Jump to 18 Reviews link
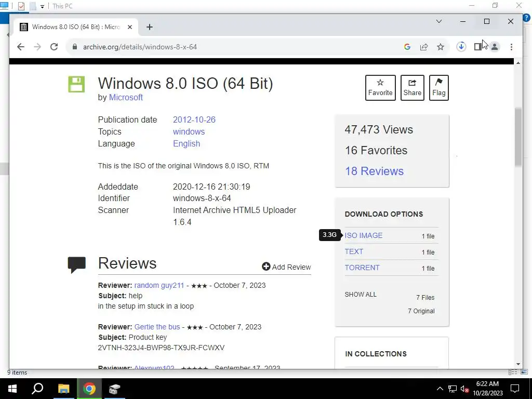 tap(374, 171)
